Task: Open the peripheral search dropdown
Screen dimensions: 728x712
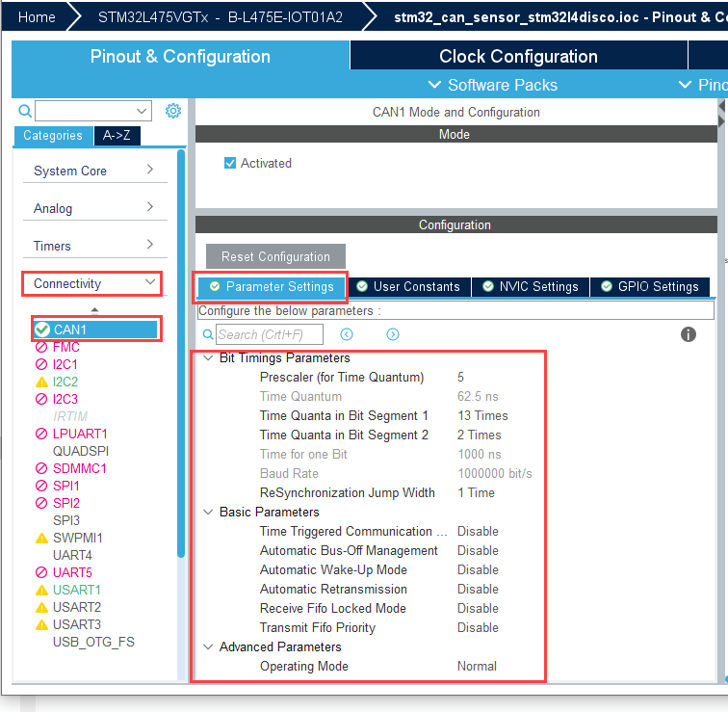Action: coord(143,111)
